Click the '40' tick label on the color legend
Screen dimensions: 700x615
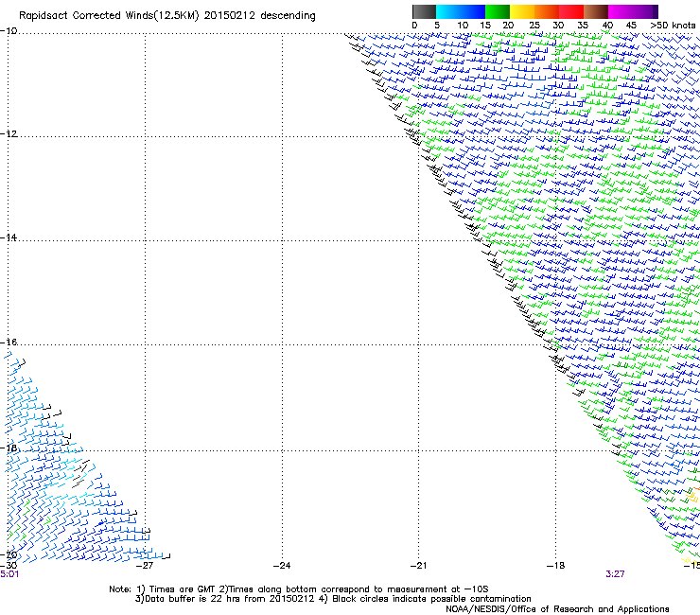pos(607,26)
